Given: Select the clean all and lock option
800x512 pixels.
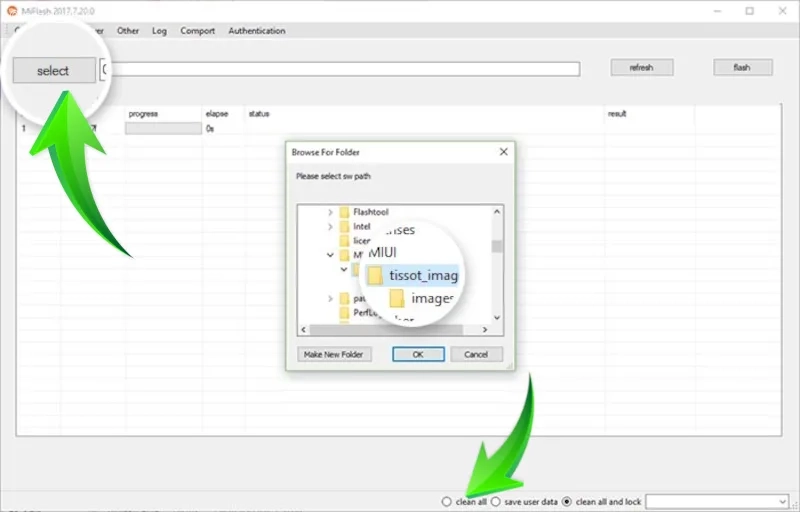Looking at the screenshot, I should point(567,502).
